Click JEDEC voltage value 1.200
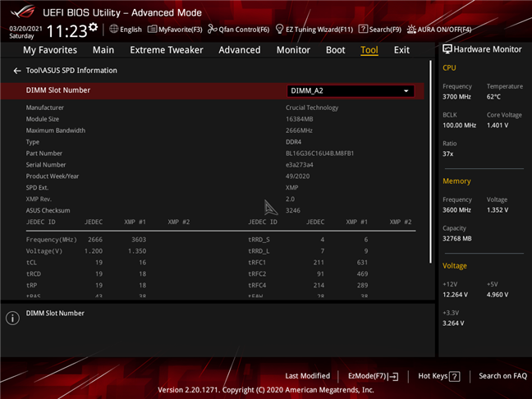 click(94, 251)
